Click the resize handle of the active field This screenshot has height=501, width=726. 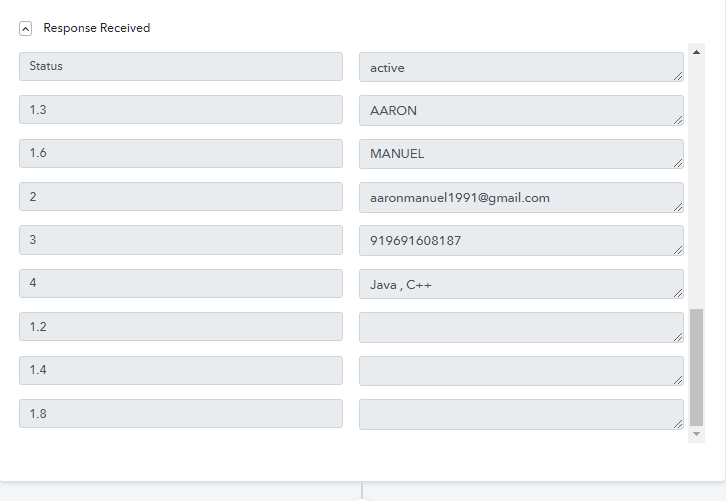coord(678,75)
